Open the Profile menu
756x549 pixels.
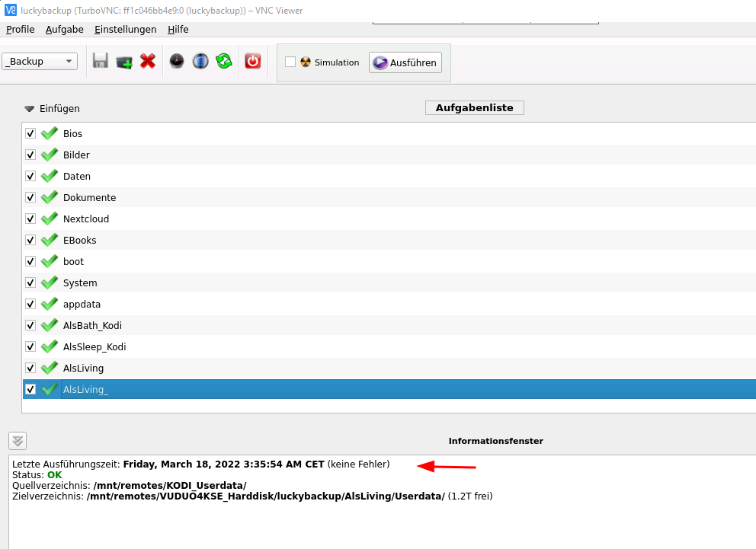(x=21, y=30)
